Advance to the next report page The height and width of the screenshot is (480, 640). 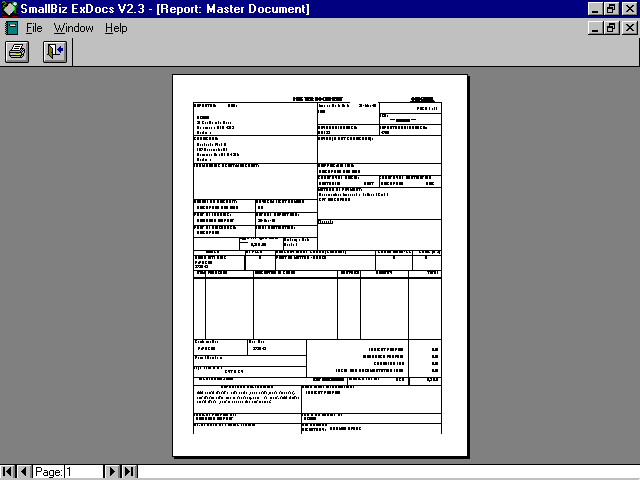112,471
